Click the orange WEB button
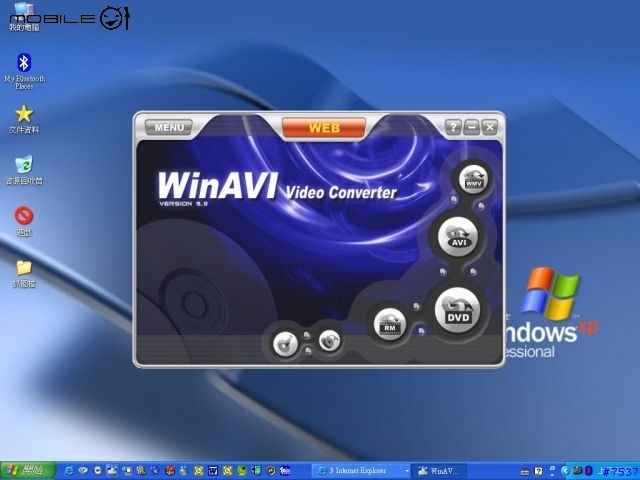The image size is (640, 480). click(x=324, y=128)
